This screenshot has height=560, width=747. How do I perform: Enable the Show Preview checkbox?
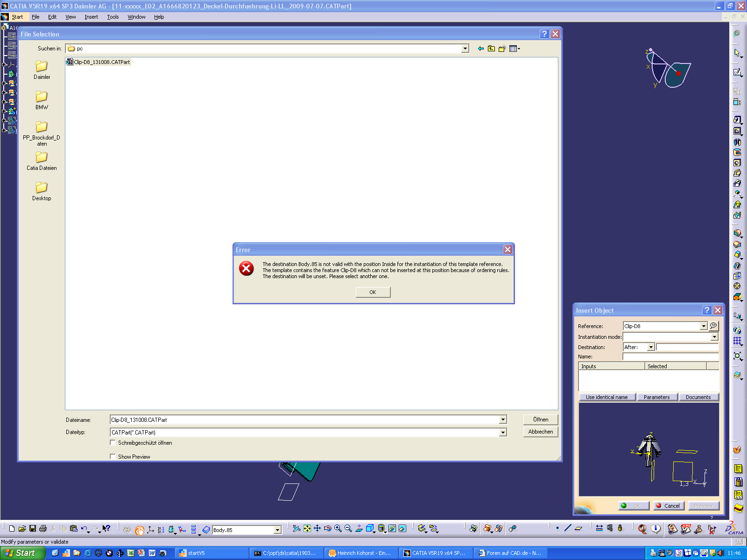(113, 457)
